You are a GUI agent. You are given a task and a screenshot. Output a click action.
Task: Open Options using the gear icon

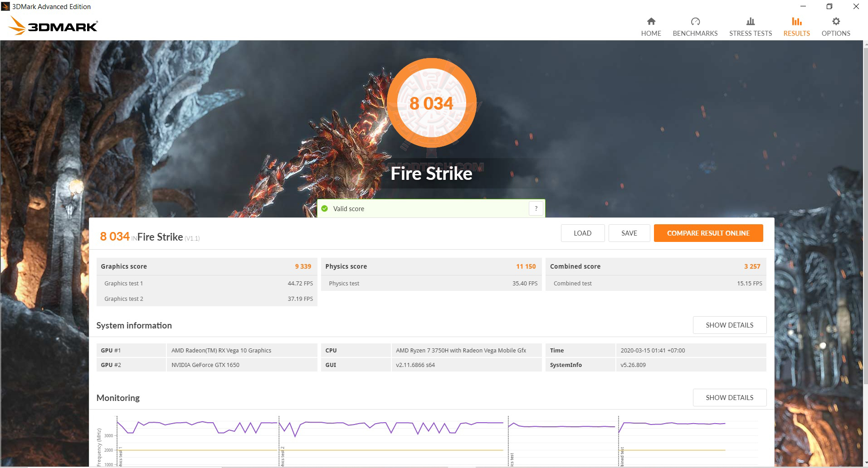click(x=835, y=21)
